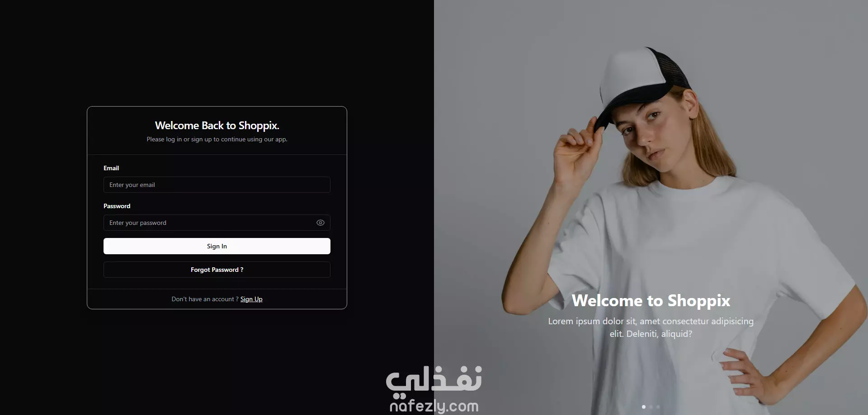Jump to the third carousel slide dot

658,407
